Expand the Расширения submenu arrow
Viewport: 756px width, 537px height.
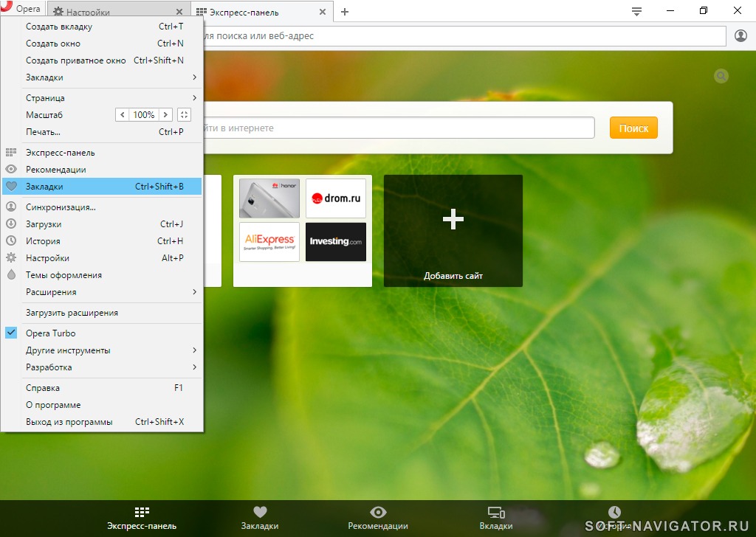click(194, 292)
